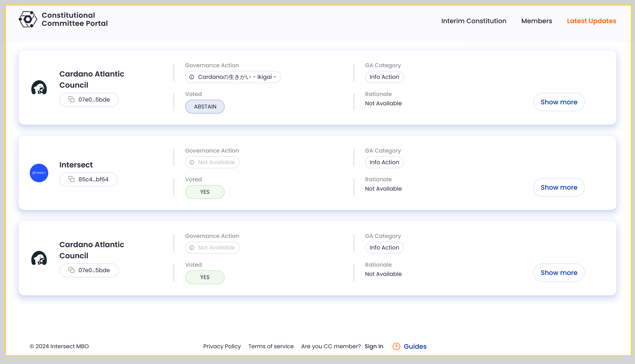Open the Interim Constitution page

pyautogui.click(x=474, y=21)
